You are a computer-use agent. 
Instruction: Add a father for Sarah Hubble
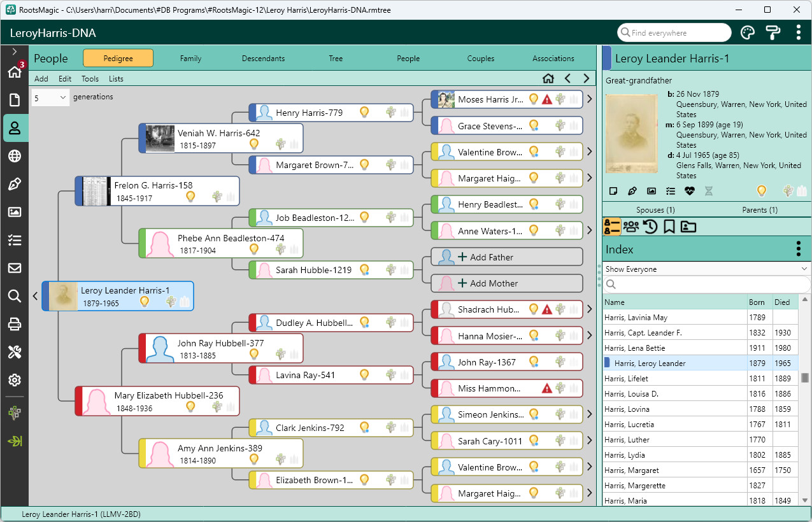[507, 257]
